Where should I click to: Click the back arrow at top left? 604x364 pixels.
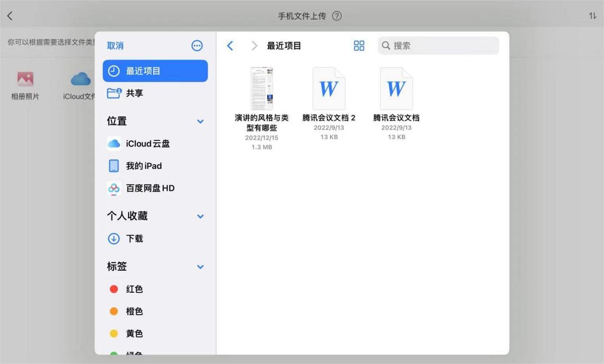click(10, 15)
